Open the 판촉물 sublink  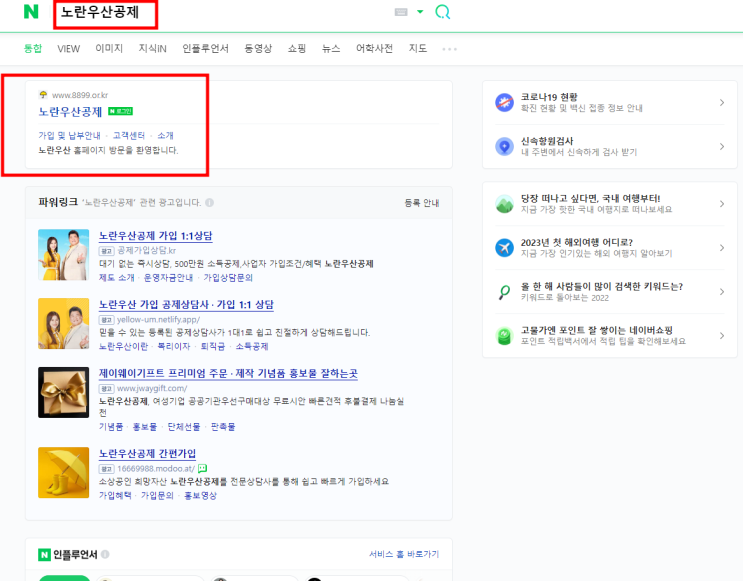[x=223, y=427]
